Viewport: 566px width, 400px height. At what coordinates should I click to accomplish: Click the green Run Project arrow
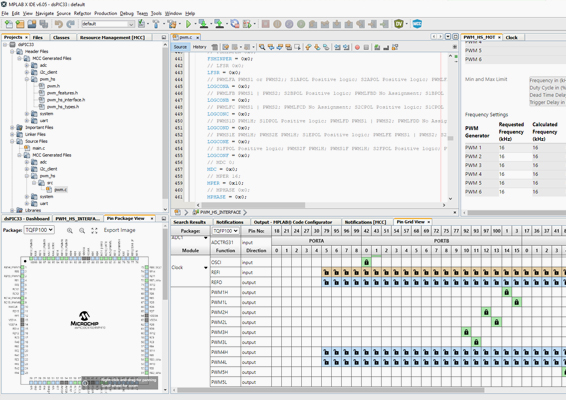pyautogui.click(x=188, y=24)
